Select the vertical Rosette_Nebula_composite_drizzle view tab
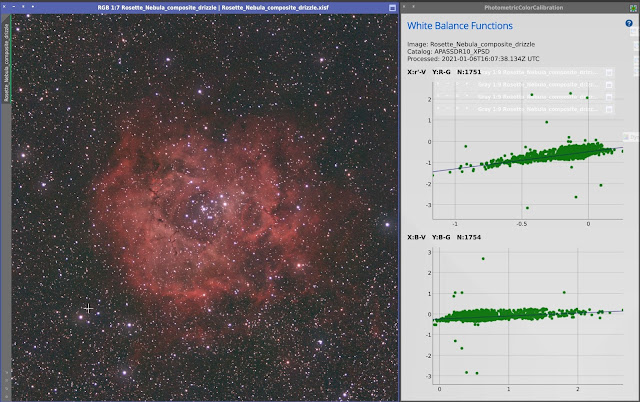 click(6, 62)
